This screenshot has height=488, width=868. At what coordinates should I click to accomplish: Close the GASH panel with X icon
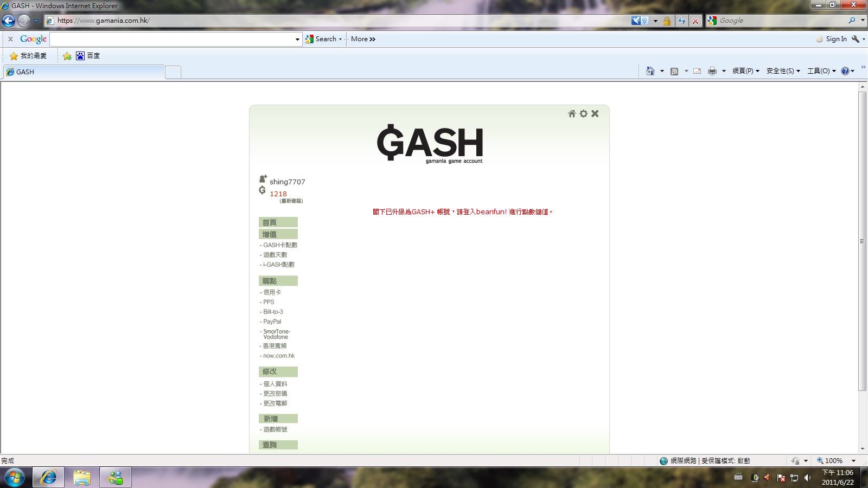click(595, 114)
